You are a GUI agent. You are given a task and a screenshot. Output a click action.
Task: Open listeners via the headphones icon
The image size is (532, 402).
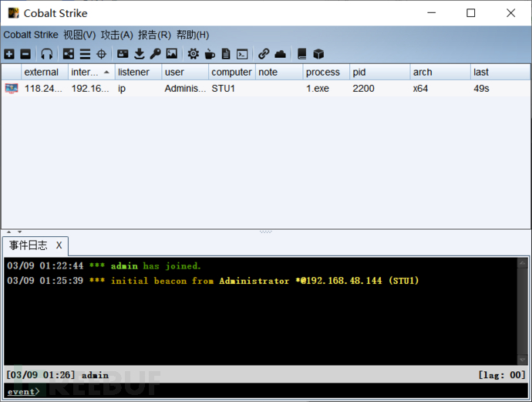(x=47, y=54)
